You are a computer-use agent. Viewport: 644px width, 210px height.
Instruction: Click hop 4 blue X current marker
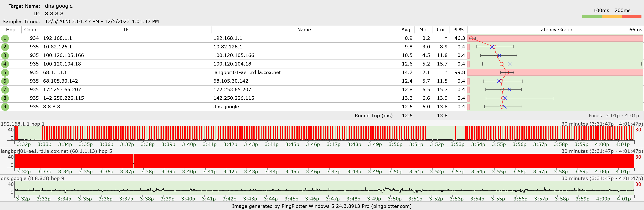coord(509,64)
